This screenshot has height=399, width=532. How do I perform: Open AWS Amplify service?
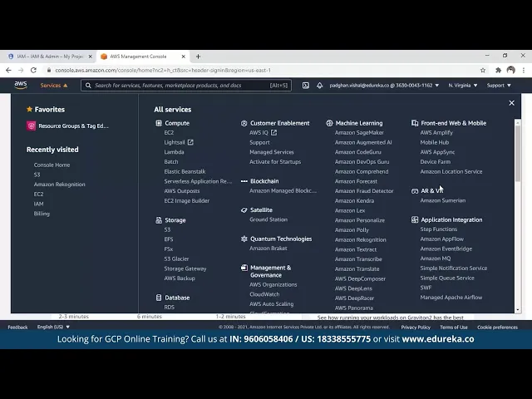[436, 133]
